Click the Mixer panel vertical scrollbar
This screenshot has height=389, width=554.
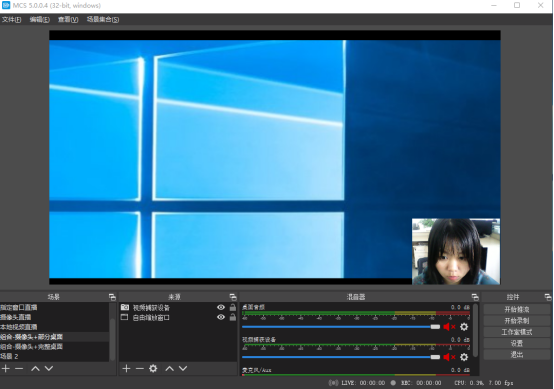tap(476, 330)
